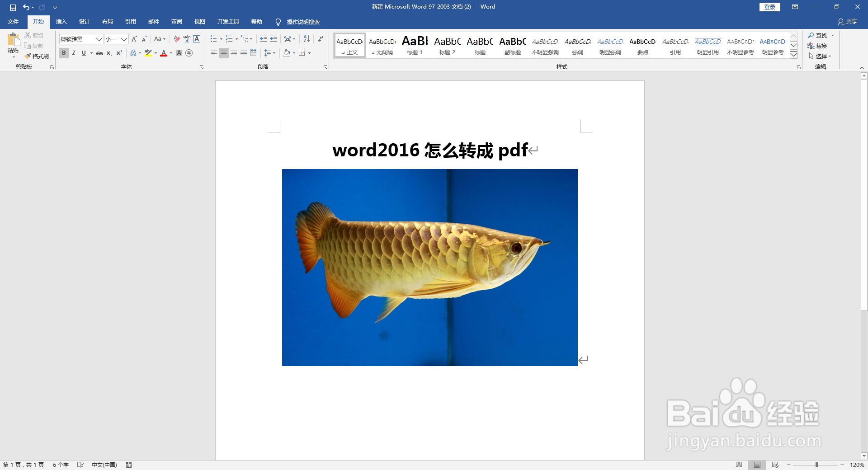The image size is (868, 470).
Task: Increase paragraph indent
Action: click(x=274, y=39)
